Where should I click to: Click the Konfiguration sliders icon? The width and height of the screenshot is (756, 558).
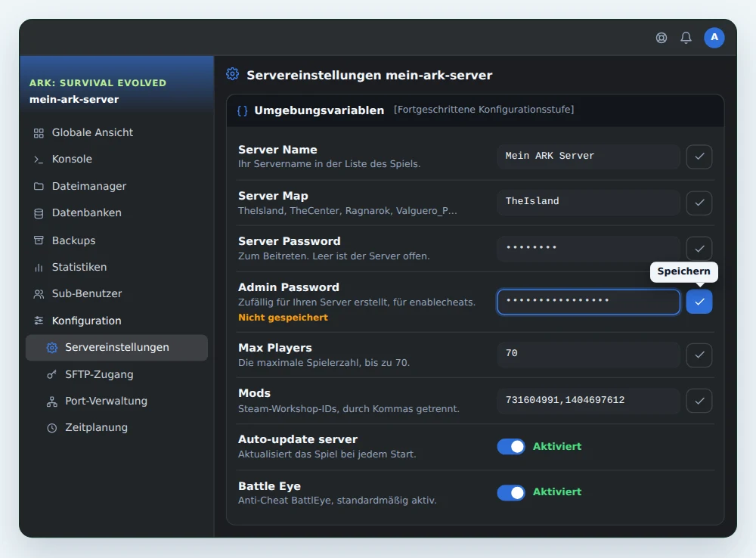pos(39,321)
